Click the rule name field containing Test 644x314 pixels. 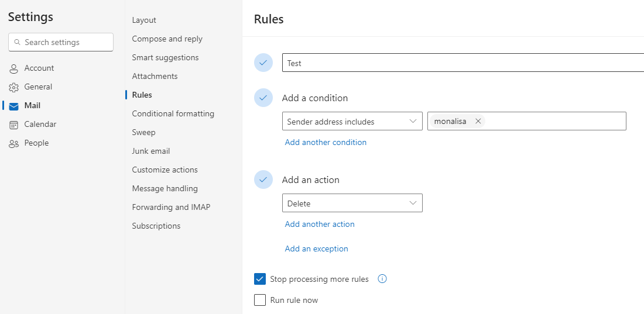point(463,63)
